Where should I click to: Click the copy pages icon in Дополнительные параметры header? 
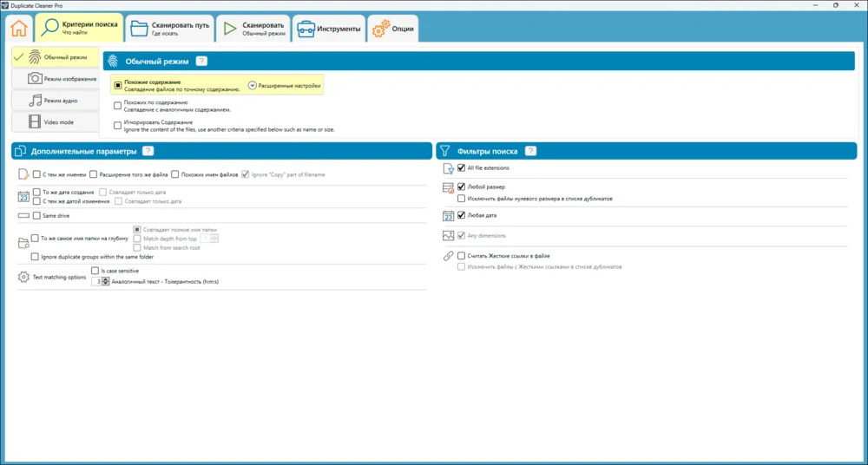[x=21, y=151]
